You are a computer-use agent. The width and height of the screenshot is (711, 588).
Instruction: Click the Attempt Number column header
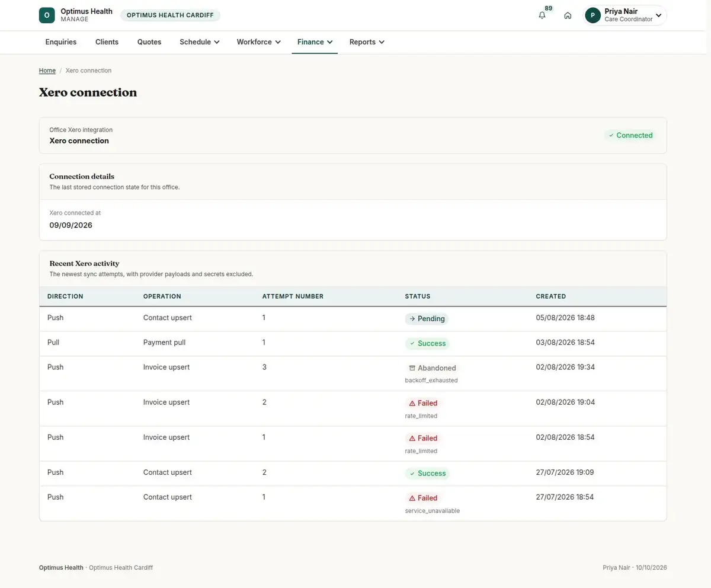(x=293, y=296)
